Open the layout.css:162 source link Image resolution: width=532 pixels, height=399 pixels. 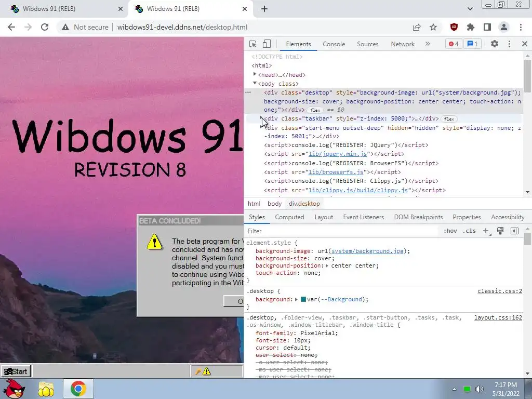point(498,317)
